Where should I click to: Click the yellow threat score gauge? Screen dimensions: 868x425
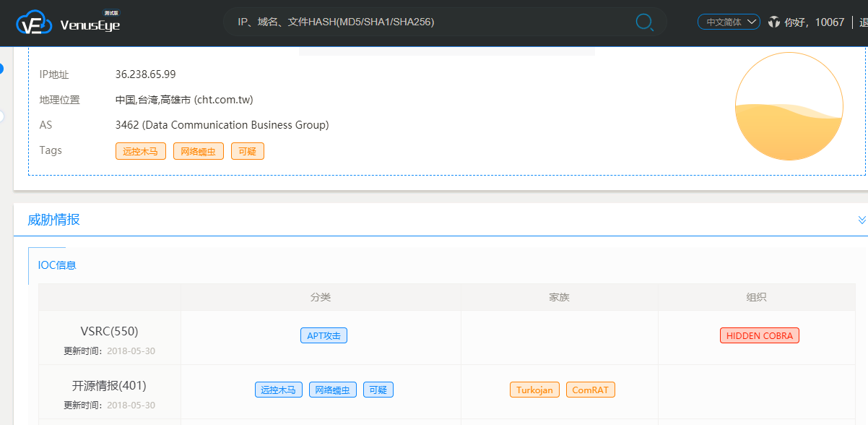(789, 106)
